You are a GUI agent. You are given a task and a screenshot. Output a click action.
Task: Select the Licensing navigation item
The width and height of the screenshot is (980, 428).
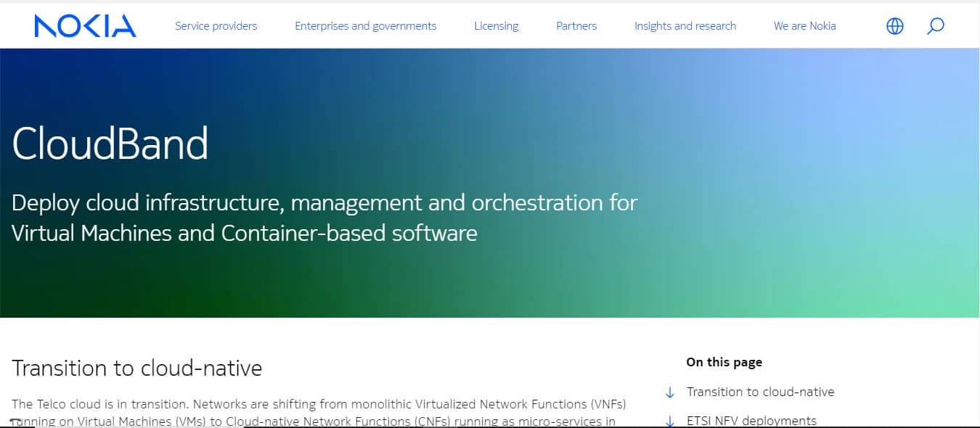[496, 25]
